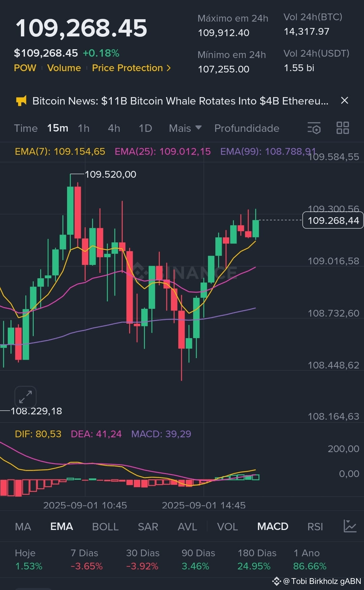Image resolution: width=364 pixels, height=590 pixels.
Task: Tap the 109.520,00 high marker
Action: pos(111,174)
